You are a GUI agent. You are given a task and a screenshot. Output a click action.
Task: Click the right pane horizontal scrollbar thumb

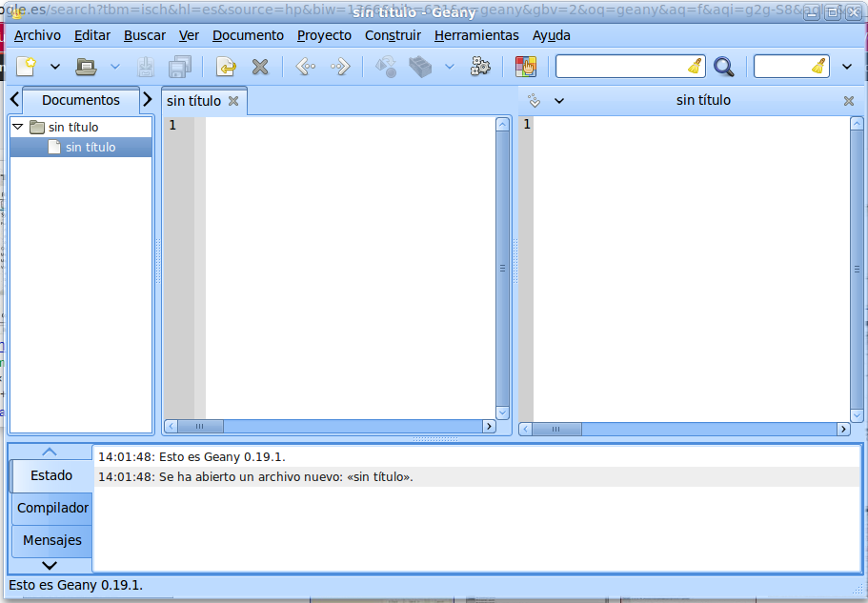click(556, 429)
